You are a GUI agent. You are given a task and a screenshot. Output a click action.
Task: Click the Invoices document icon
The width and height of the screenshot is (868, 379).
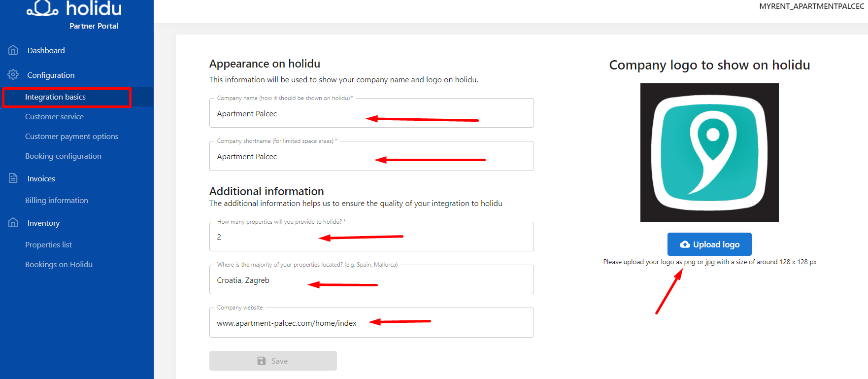tap(13, 178)
